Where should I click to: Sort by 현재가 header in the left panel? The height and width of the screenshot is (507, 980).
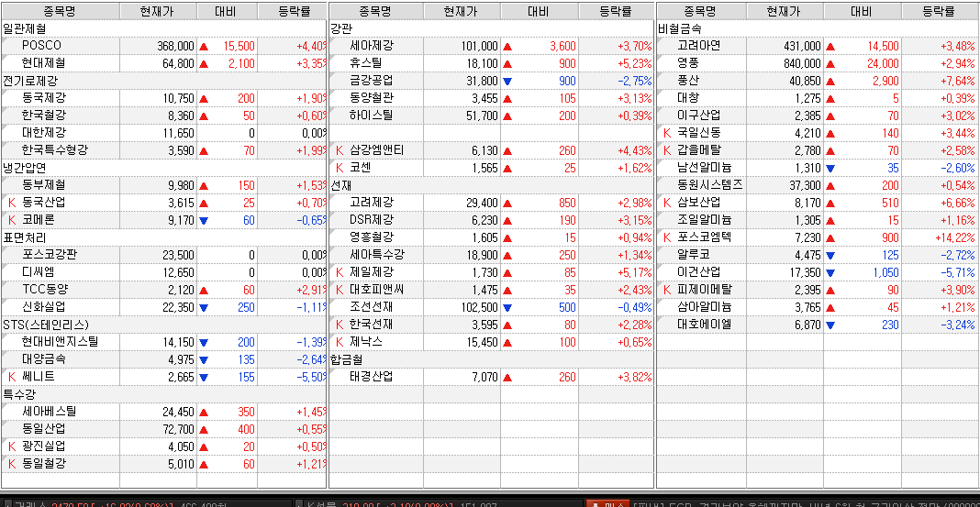pos(158,11)
